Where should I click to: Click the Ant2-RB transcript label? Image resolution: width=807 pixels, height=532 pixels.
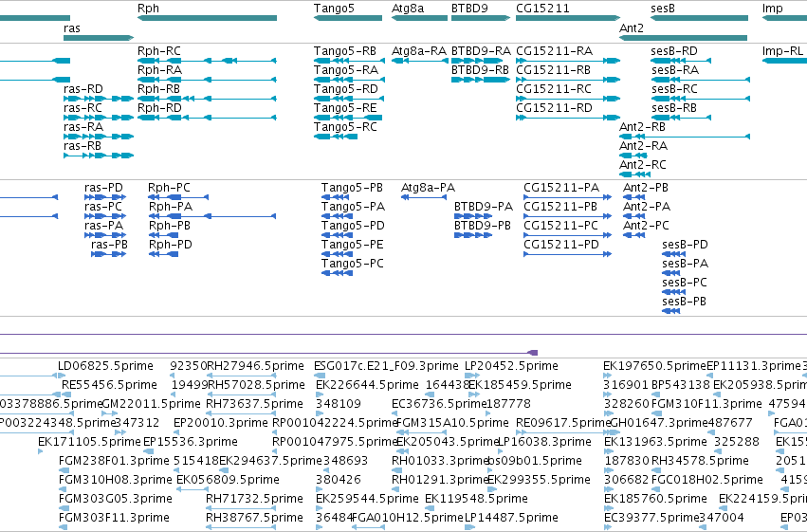coord(642,127)
